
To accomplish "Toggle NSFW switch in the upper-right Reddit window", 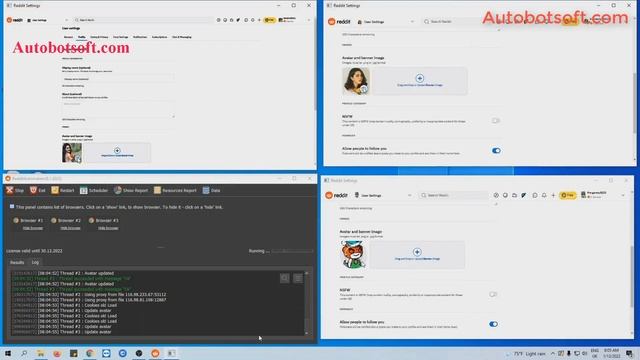I will (x=496, y=121).
